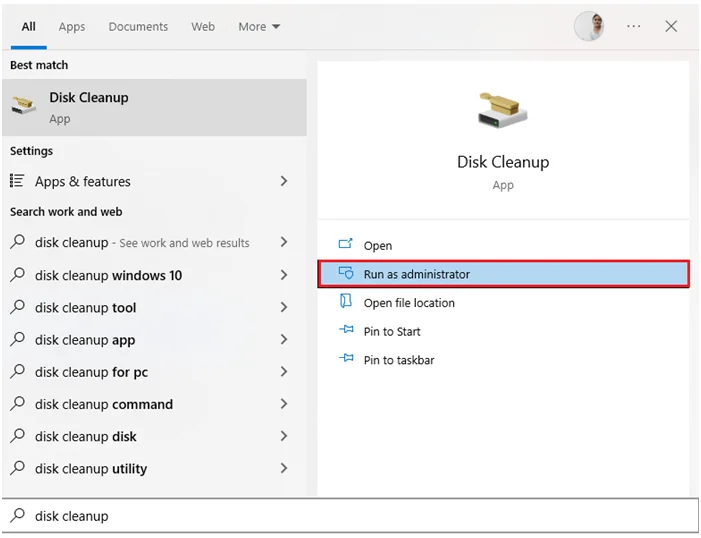Click the magnifier icon in the bottom search box
701x538 pixels.
point(17,515)
